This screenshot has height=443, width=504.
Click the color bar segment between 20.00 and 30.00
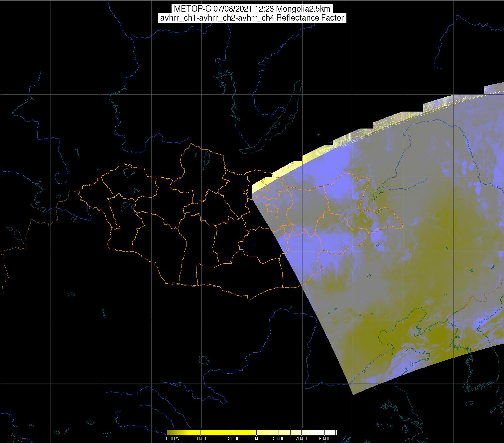pos(245,432)
